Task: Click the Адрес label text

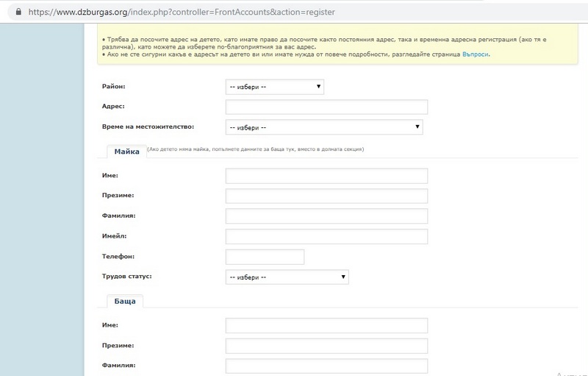Action: click(x=113, y=107)
